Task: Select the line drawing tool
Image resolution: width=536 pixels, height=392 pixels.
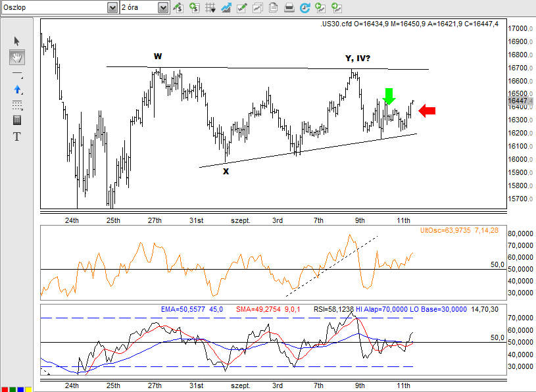Action: [17, 74]
